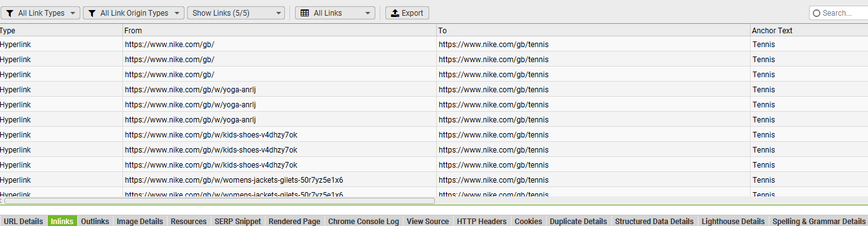The height and width of the screenshot is (226, 868).
Task: Click the magnifier icon in the search box
Action: 817,13
